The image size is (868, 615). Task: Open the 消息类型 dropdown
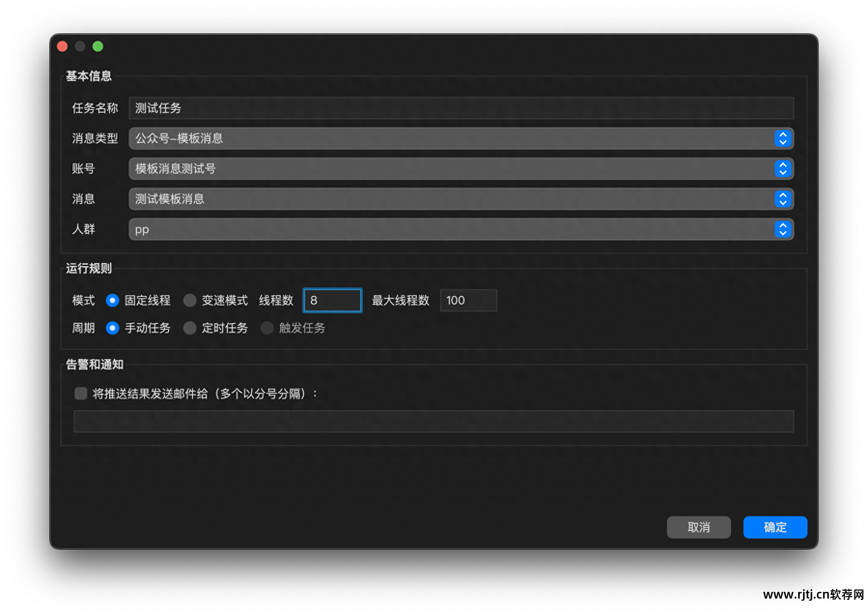pos(461,138)
